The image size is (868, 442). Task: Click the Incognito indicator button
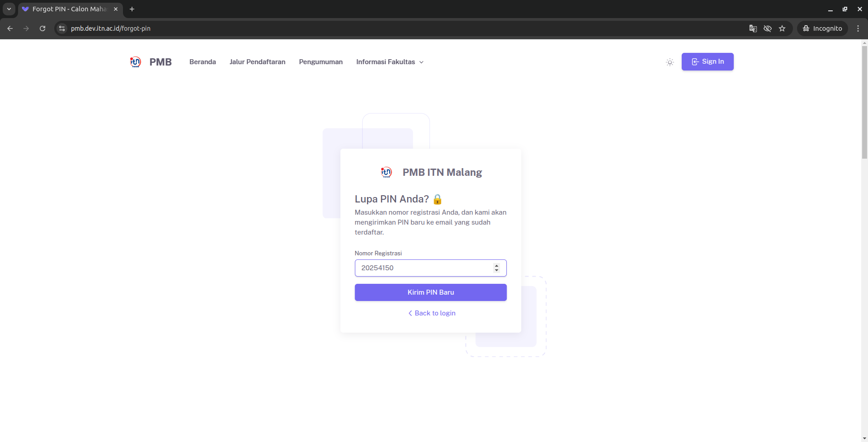pos(822,28)
